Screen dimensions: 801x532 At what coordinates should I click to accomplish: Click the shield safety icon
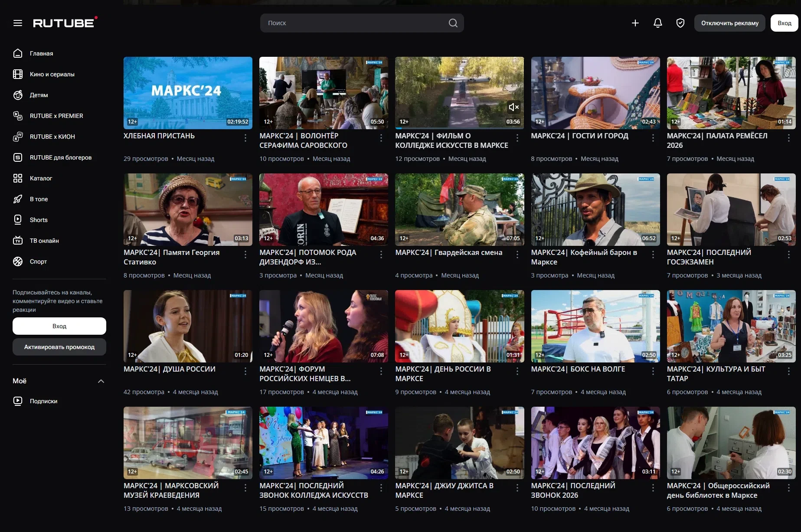(680, 23)
